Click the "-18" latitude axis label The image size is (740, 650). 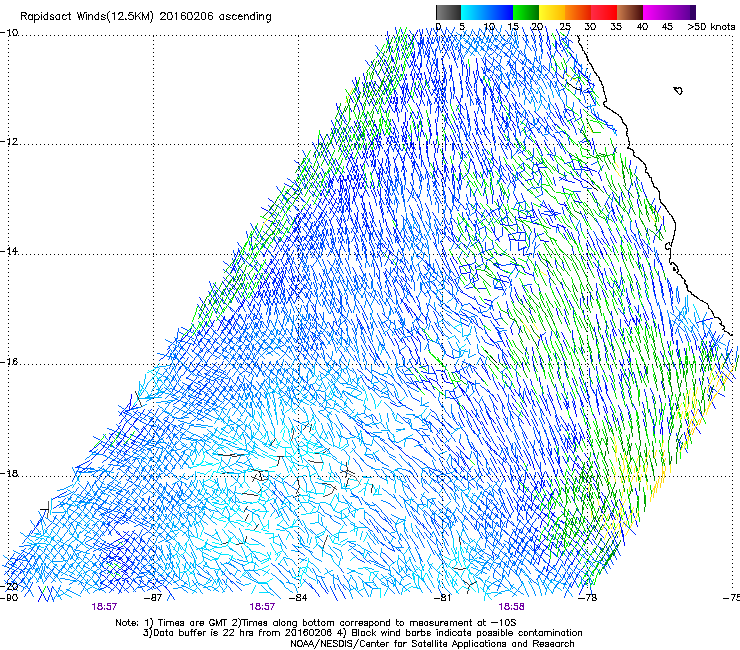pyautogui.click(x=9, y=473)
